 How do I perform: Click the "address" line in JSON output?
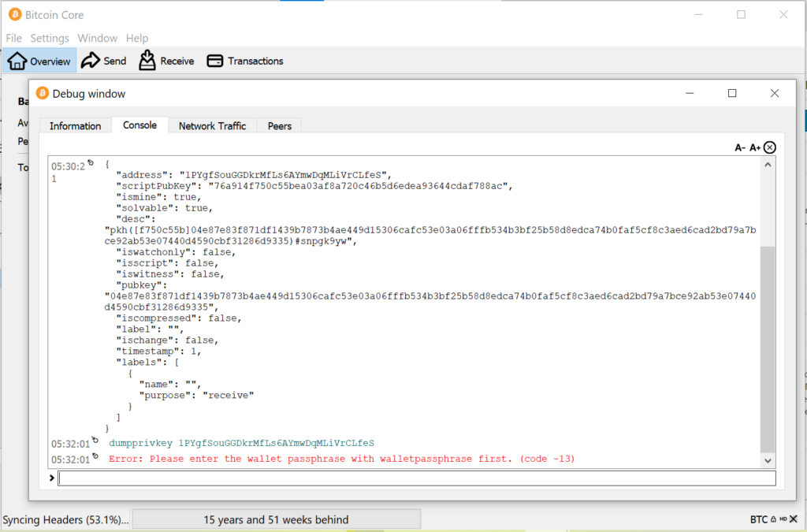tap(254, 176)
